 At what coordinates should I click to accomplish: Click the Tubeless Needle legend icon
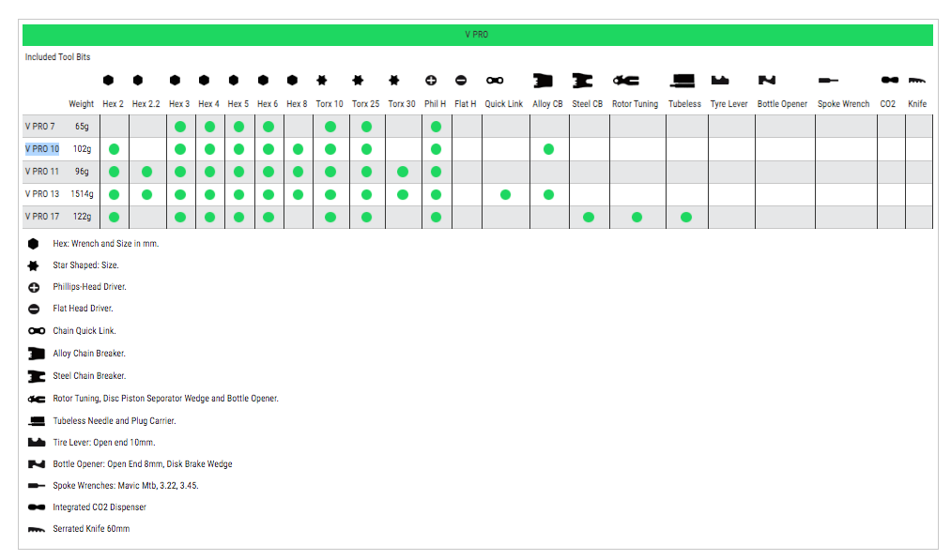coord(37,421)
